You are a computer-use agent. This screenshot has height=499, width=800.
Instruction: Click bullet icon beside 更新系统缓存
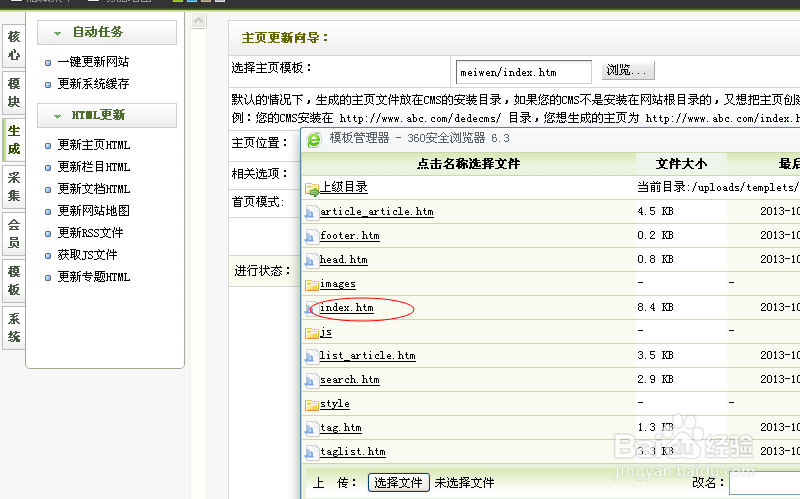48,85
